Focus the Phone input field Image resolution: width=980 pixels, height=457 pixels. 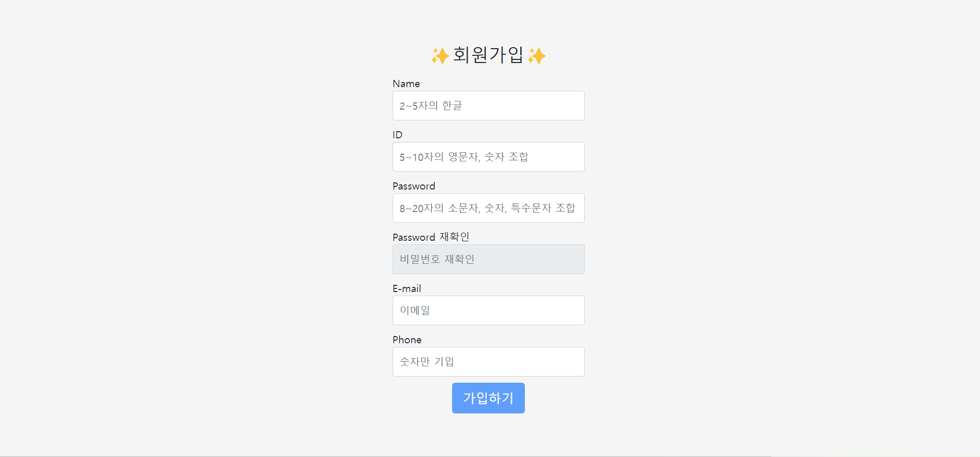tap(488, 362)
